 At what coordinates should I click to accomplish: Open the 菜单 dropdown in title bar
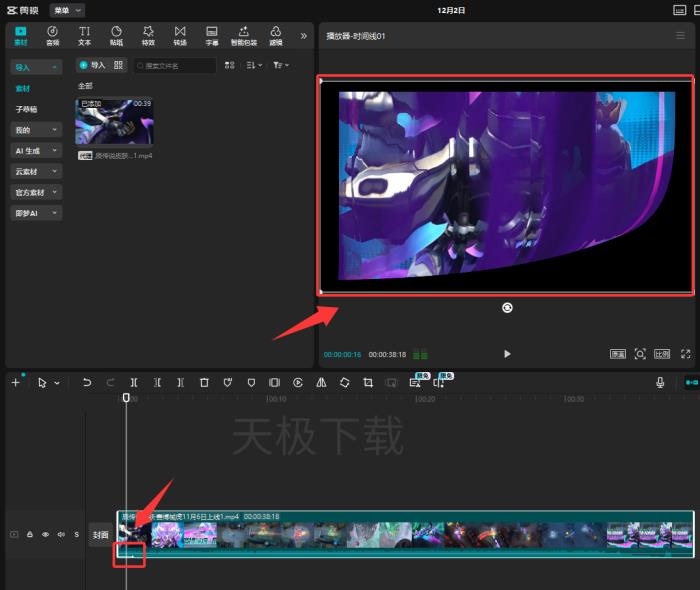tap(66, 10)
